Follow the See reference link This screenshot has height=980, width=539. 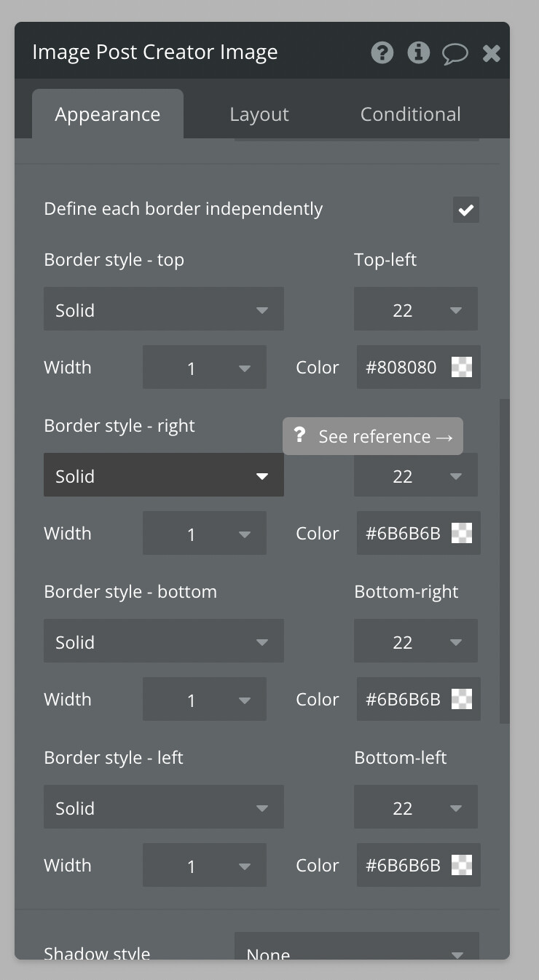pos(385,436)
